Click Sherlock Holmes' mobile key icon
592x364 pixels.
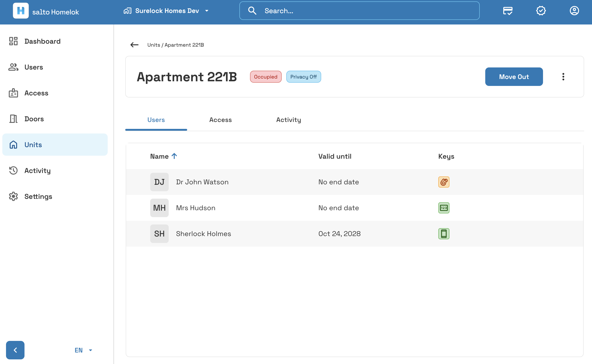coord(444,234)
